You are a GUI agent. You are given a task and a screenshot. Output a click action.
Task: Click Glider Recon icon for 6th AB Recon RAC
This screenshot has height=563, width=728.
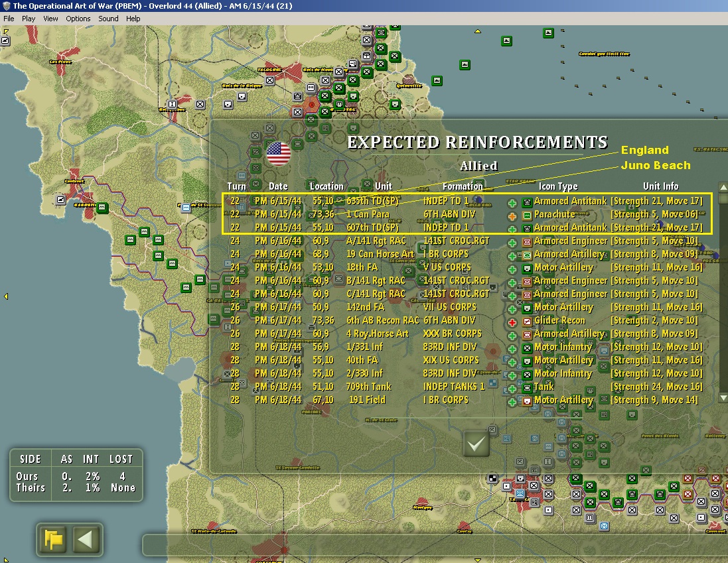click(x=527, y=322)
